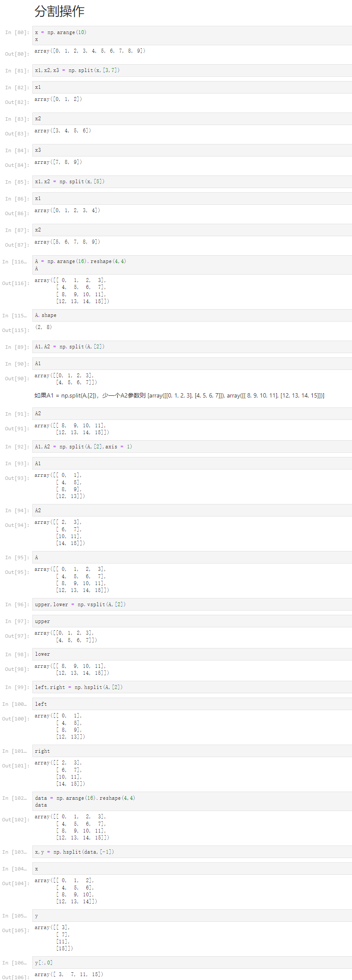Image resolution: width=352 pixels, height=980 pixels.
Task: Click the In [80]: prompt label
Action: coord(17,33)
